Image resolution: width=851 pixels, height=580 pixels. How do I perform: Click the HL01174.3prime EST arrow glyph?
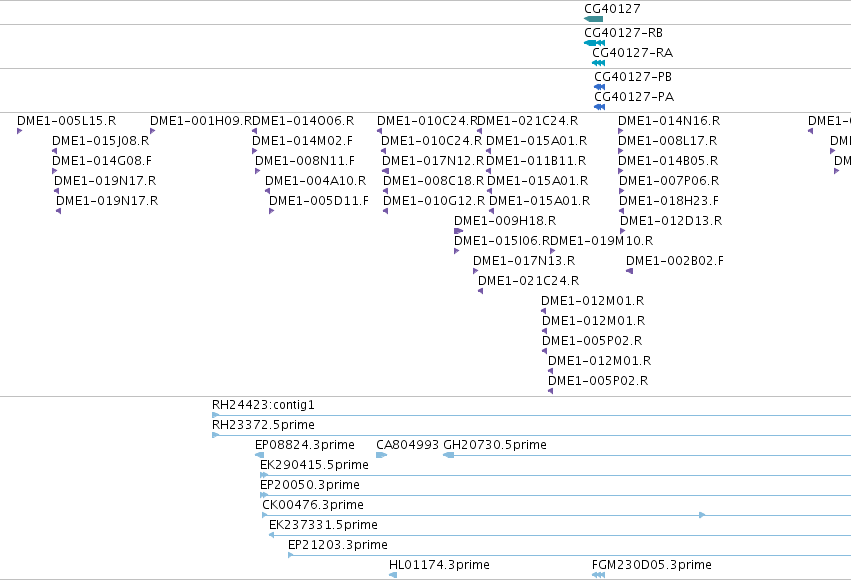tap(393, 575)
